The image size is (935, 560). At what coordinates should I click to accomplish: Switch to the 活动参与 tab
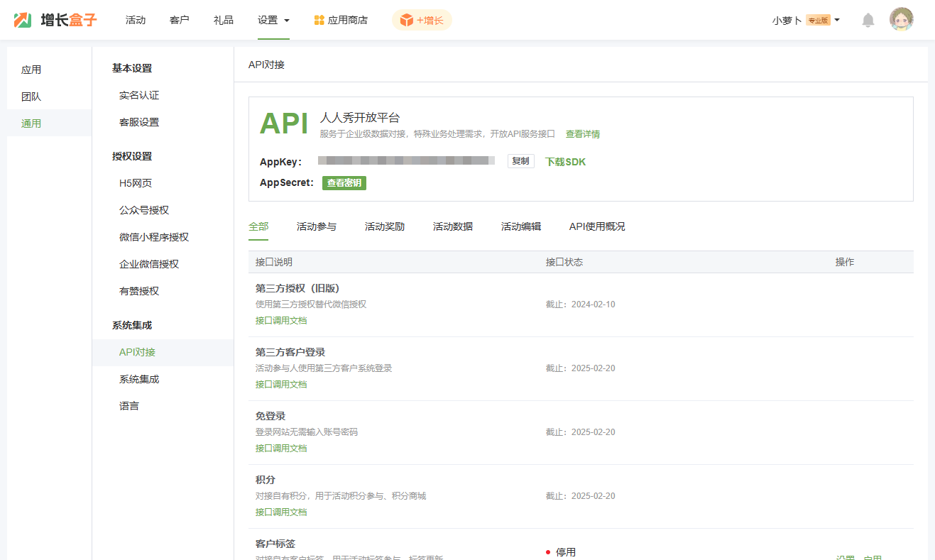pos(317,226)
